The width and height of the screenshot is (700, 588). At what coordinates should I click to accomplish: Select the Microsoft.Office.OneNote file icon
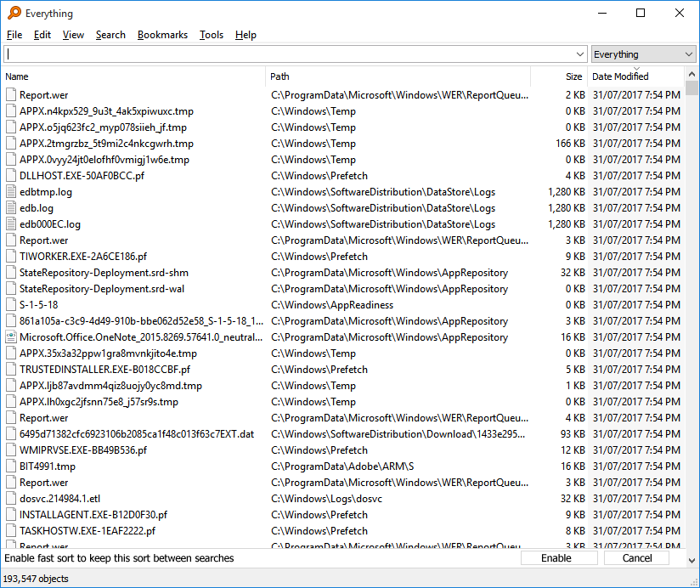[11, 337]
